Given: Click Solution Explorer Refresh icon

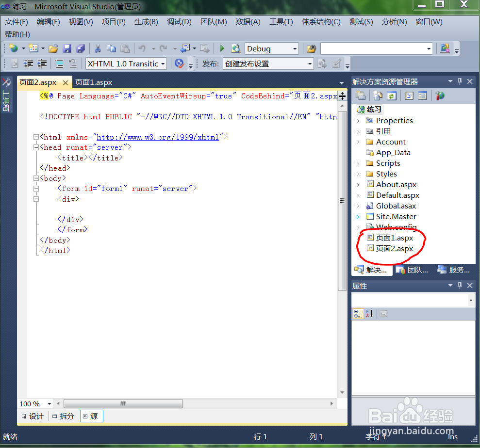Looking at the screenshot, I should click(392, 96).
